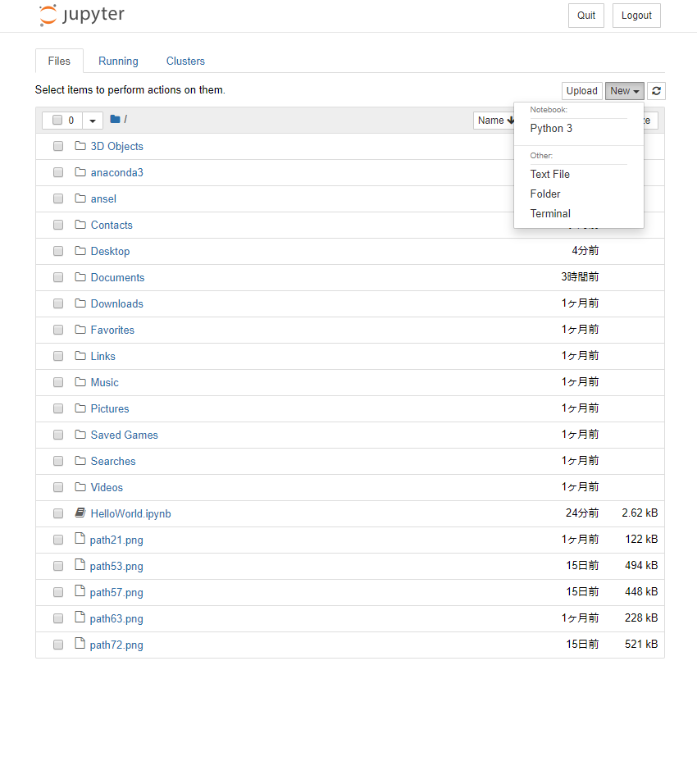Collapse the New dropdown button

pos(625,91)
